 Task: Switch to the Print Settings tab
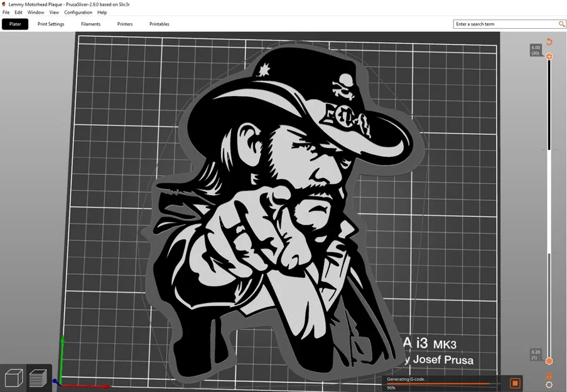point(50,24)
